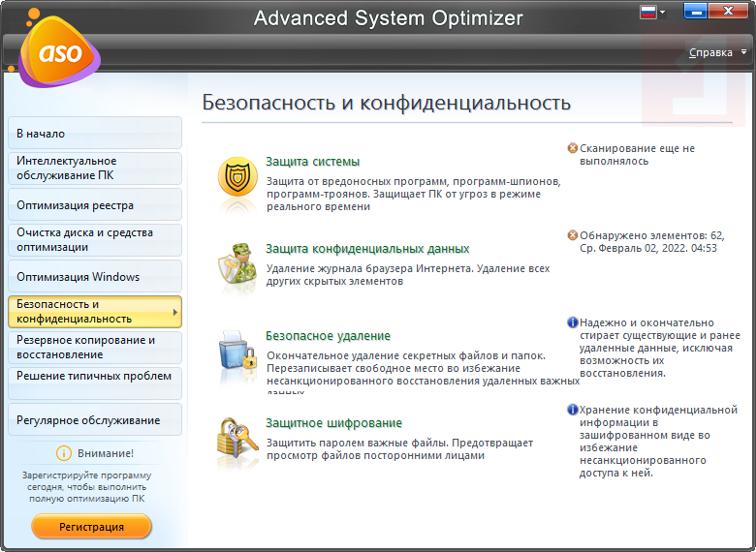Open 'Резервное копирование и восстановление'

pyautogui.click(x=95, y=348)
